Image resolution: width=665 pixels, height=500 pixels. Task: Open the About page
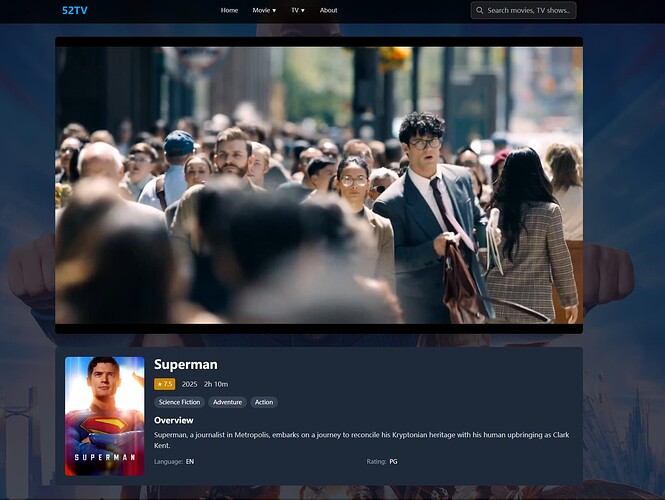[x=328, y=10]
